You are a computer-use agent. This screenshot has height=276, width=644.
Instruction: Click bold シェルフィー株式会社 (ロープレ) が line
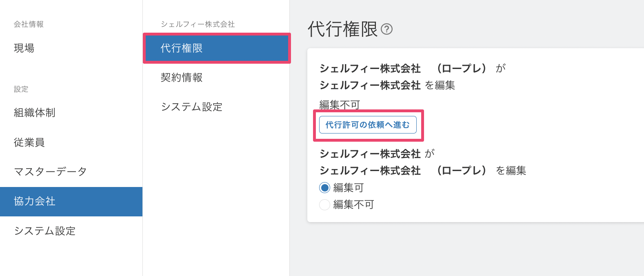413,68
